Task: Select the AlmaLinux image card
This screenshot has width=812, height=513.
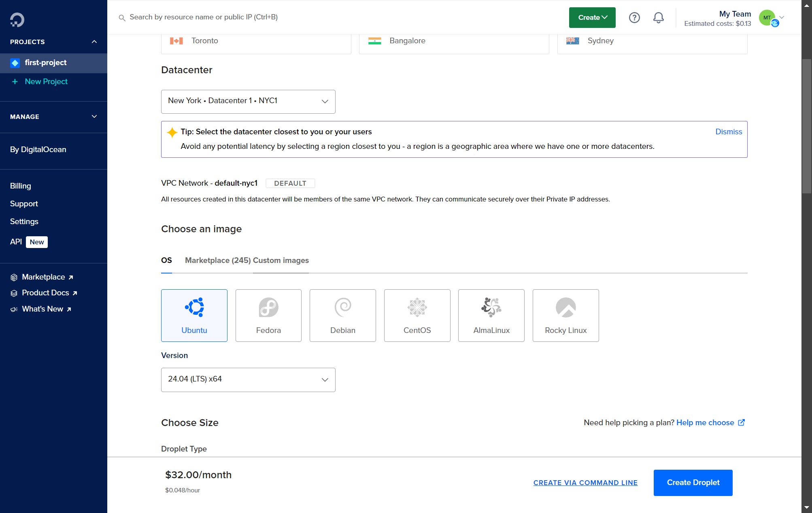Action: [x=491, y=316]
